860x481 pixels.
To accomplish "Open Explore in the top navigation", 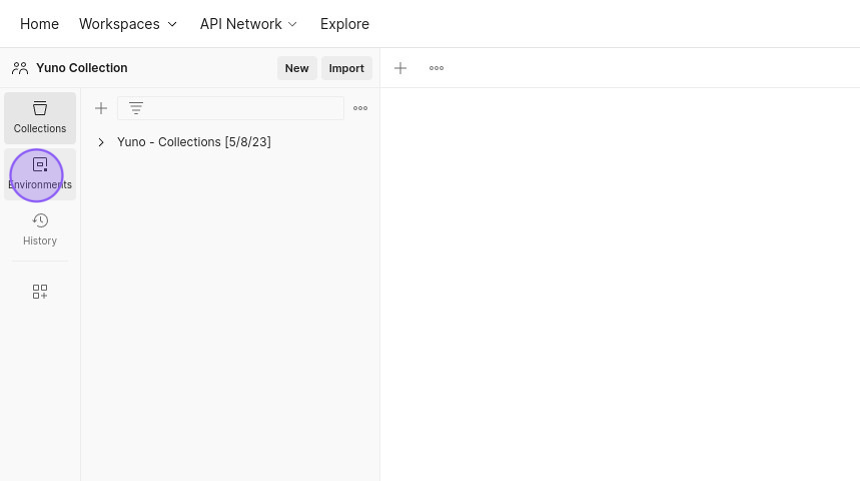I will (x=344, y=24).
